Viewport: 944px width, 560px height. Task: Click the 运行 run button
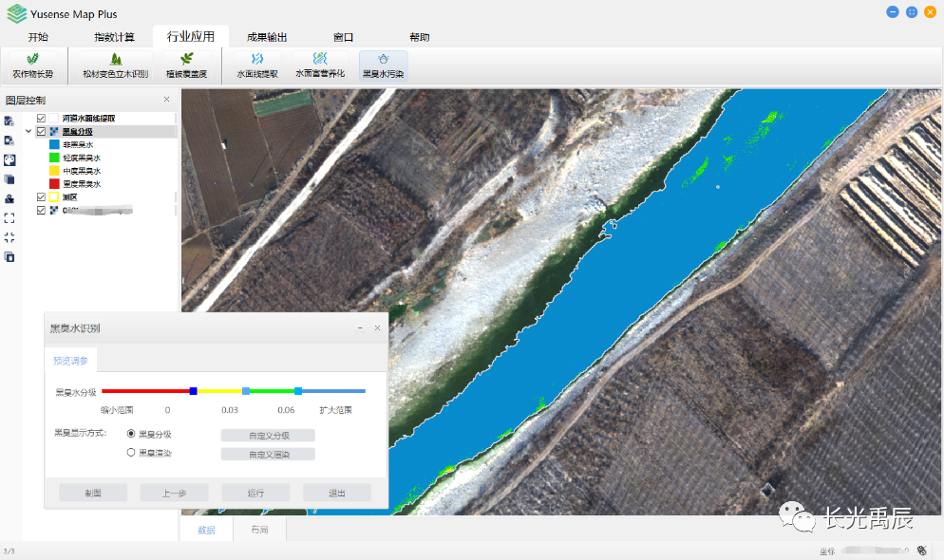(255, 494)
